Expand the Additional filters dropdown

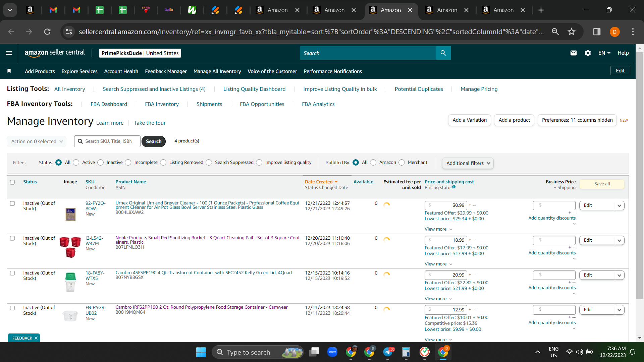point(468,163)
